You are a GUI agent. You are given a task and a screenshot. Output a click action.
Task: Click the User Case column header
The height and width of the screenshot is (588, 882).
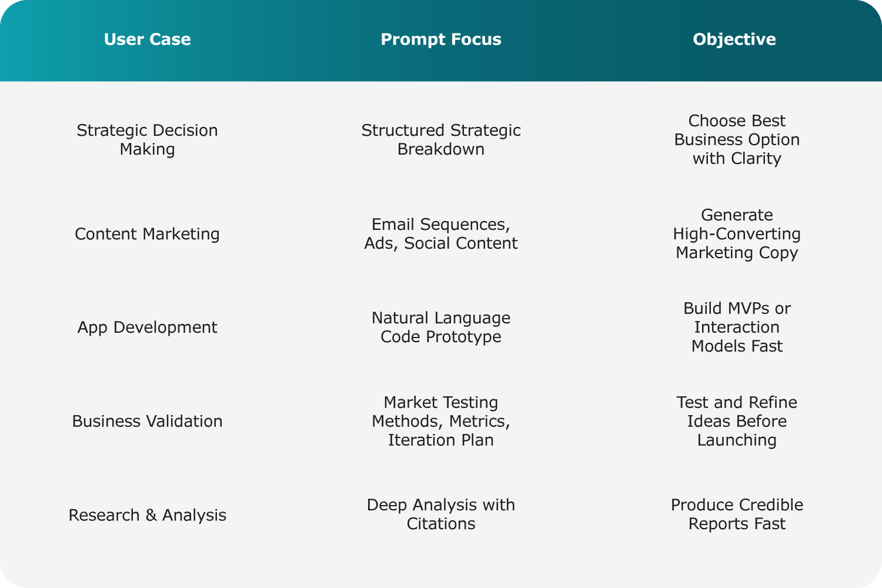[147, 39]
